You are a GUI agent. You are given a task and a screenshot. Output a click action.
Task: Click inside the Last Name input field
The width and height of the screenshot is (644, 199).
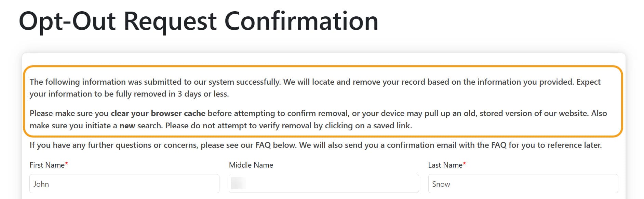click(523, 184)
